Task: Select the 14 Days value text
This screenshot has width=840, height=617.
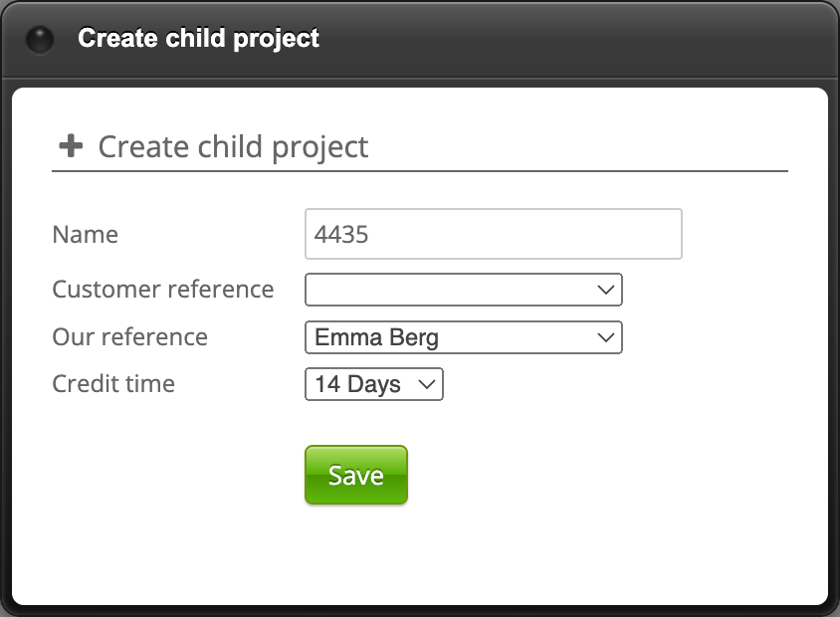Action: [x=357, y=384]
